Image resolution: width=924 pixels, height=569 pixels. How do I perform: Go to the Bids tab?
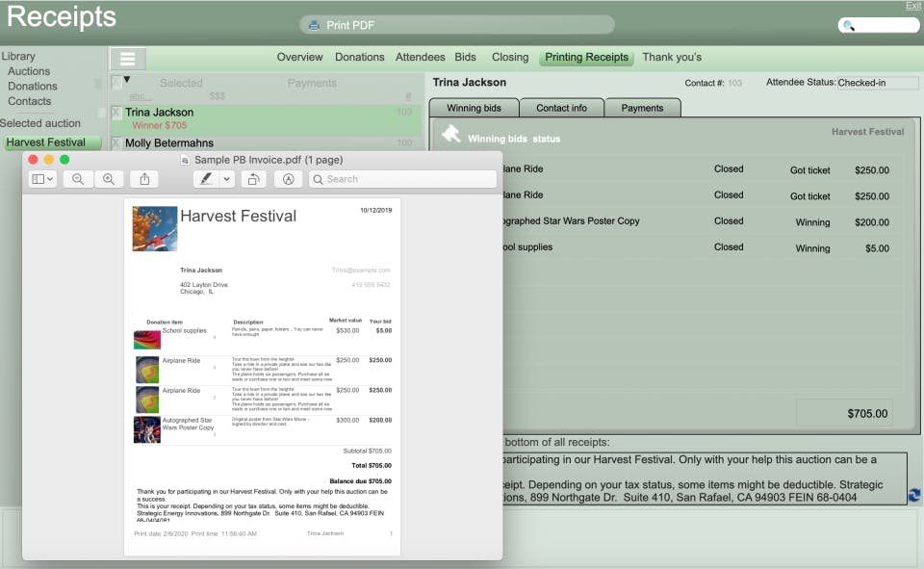tap(465, 57)
